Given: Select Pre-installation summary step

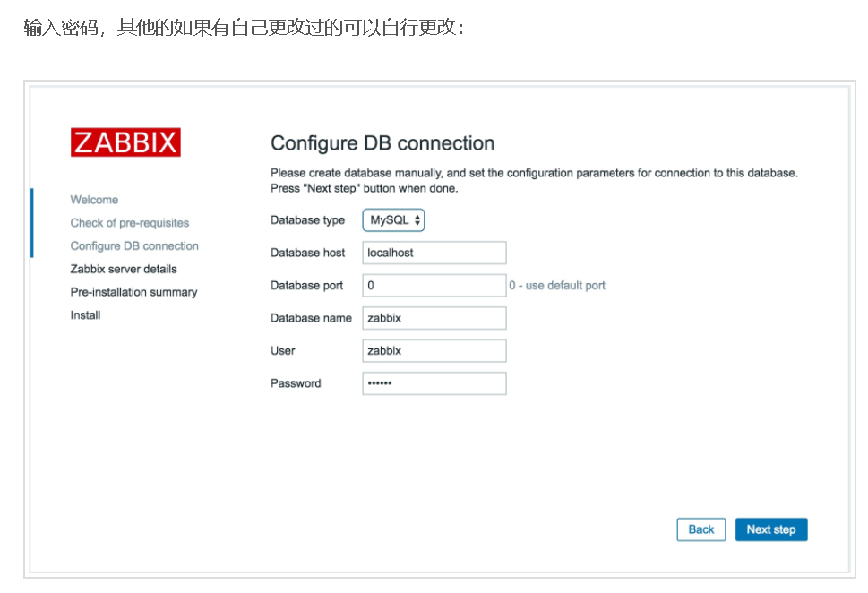Looking at the screenshot, I should (133, 292).
